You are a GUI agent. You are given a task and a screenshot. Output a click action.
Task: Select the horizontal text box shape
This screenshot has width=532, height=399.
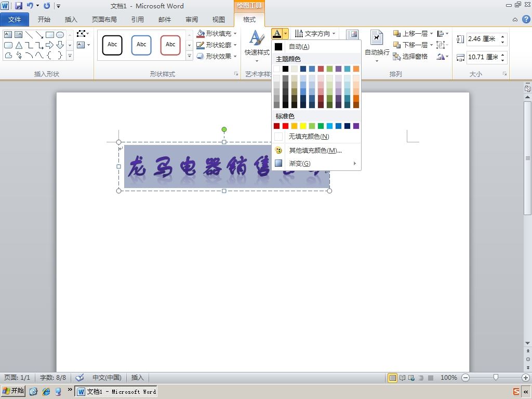click(x=8, y=35)
